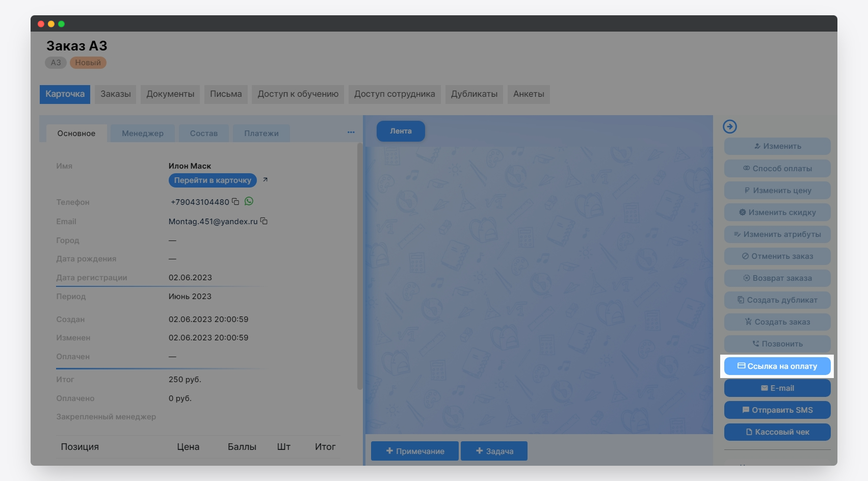Click the card panel vertical scrollbar
The height and width of the screenshot is (481, 868).
(x=360, y=265)
